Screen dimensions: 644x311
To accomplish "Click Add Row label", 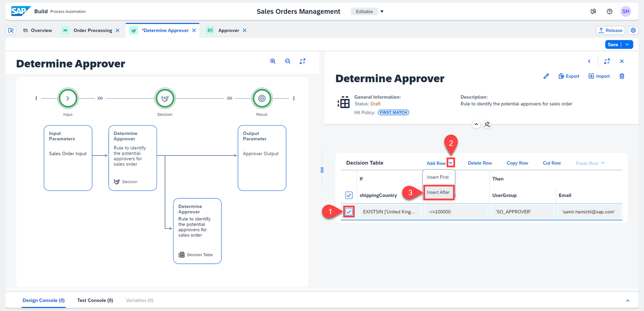I will click(436, 164).
